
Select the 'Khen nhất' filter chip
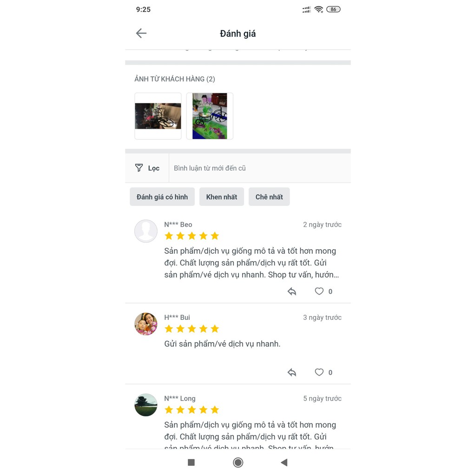(222, 197)
